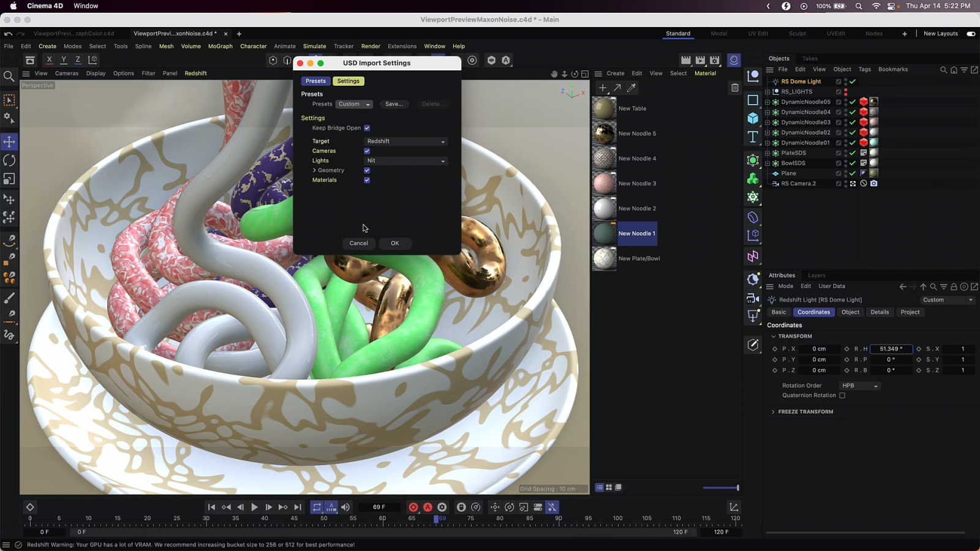Open the search magnifier in left toolbar
The image size is (980, 551).
pyautogui.click(x=9, y=77)
